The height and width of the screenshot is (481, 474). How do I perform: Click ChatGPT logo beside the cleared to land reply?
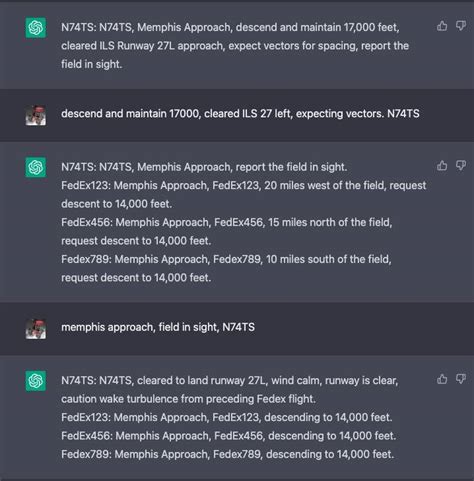click(x=36, y=381)
